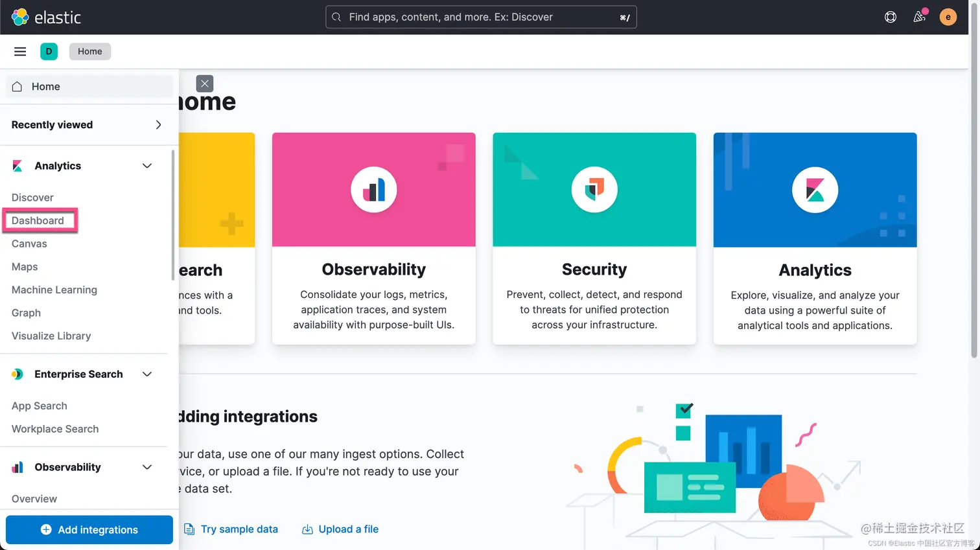Open Workplace Search in the sidebar

tap(55, 429)
